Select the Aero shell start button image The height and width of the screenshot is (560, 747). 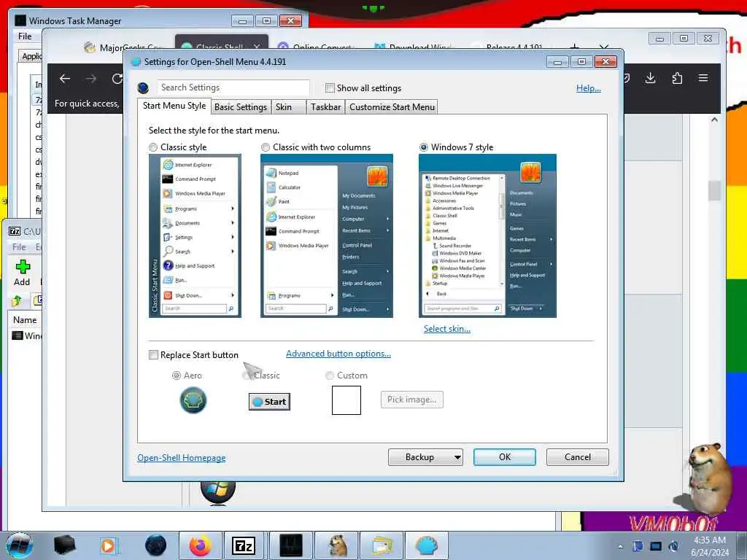click(193, 400)
